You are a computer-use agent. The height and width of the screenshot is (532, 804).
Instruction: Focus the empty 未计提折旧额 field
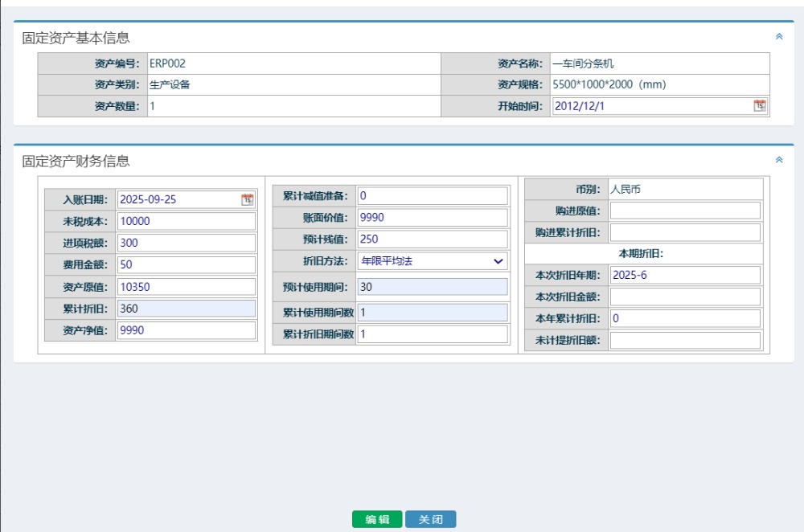coord(684,341)
